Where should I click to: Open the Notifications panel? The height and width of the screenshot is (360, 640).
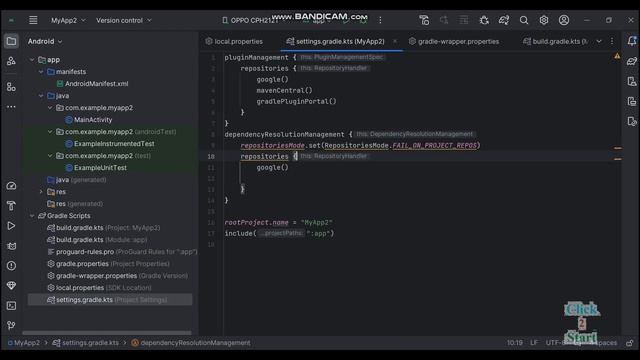pyautogui.click(x=632, y=41)
